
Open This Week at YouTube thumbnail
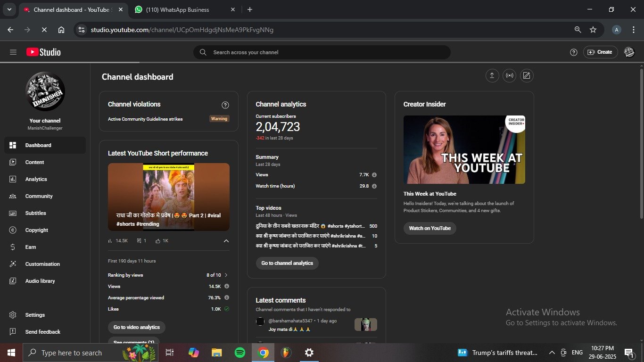coord(464,150)
